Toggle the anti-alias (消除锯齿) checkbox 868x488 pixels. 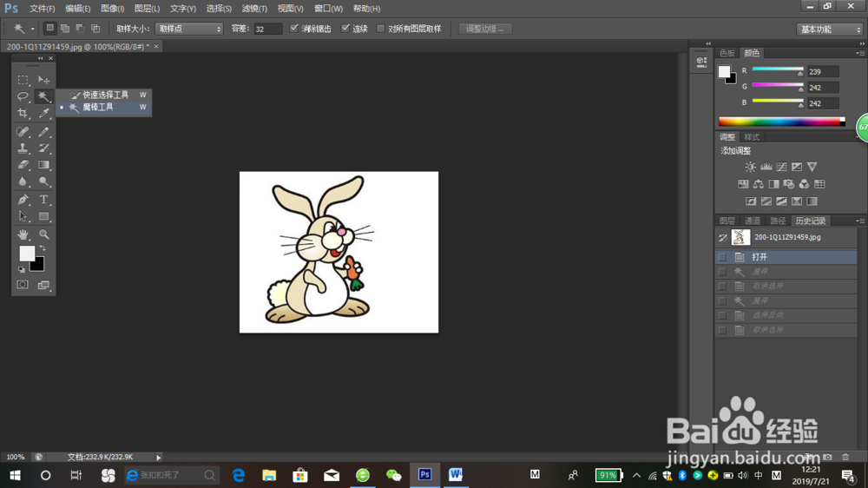point(294,29)
